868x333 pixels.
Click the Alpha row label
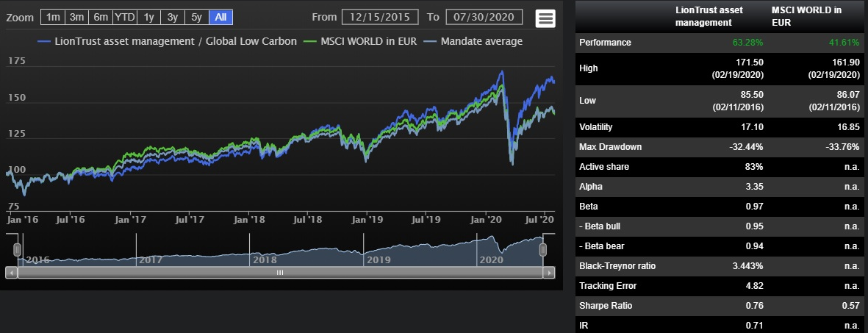[x=591, y=187]
